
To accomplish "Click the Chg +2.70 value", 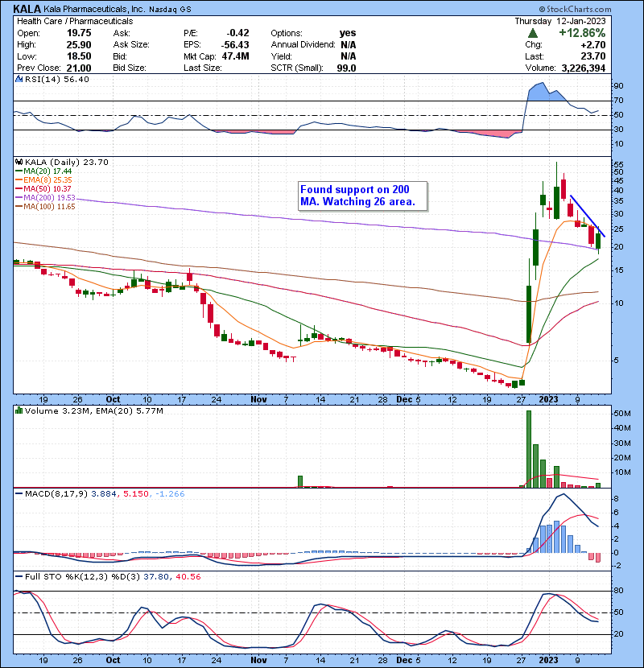I will [x=593, y=45].
